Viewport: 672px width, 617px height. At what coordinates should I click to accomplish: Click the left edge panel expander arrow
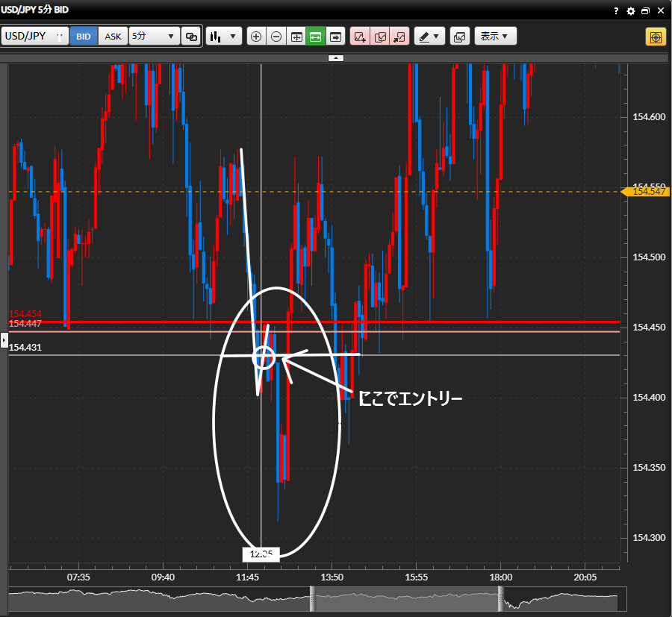4,339
